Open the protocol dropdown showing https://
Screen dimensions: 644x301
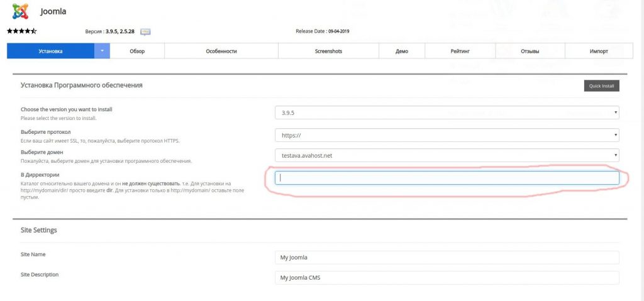click(447, 135)
